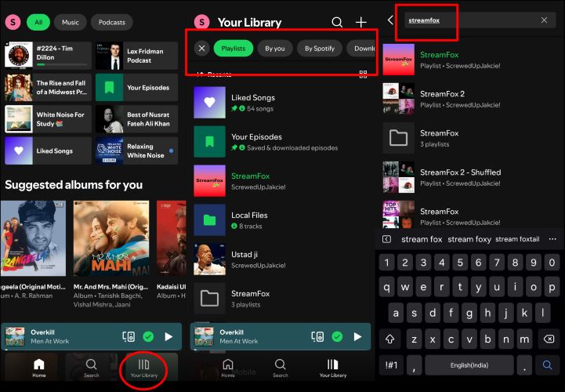Open profile avatar beside Your Library title
Image resolution: width=565 pixels, height=392 pixels.
coord(202,23)
